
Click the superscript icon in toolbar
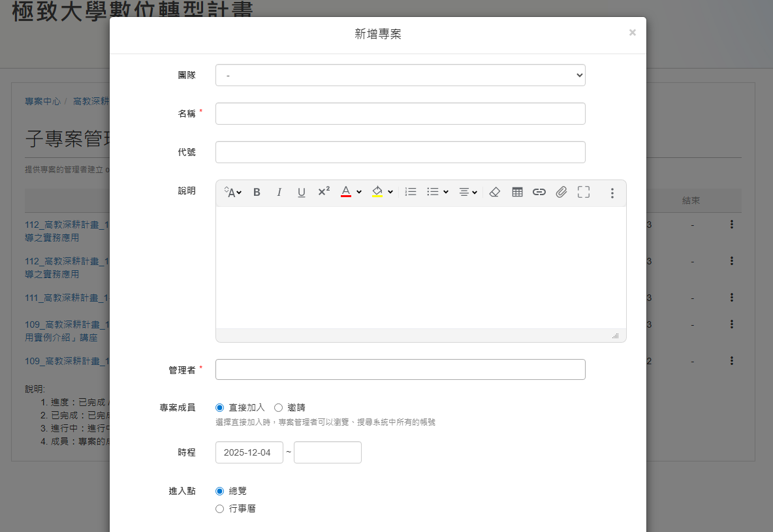pos(324,192)
